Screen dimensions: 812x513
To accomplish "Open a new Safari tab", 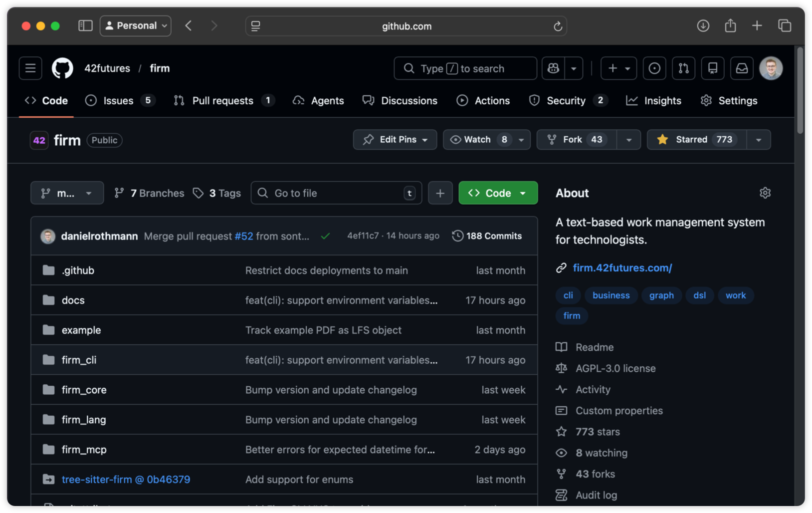I will click(757, 26).
